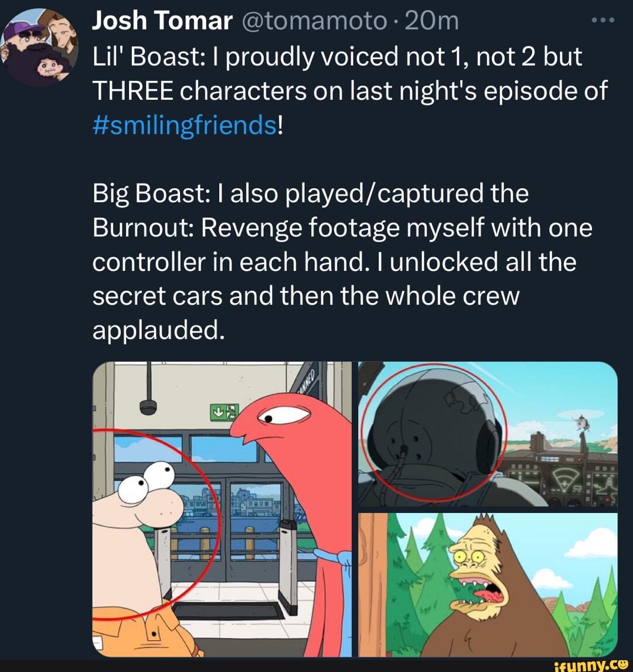Open the tweet's three-dot more menu
The width and height of the screenshot is (633, 672).
(602, 22)
